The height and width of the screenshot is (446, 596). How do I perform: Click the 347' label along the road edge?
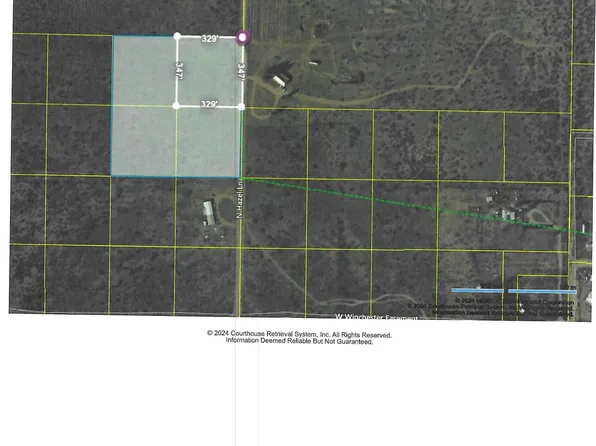(x=241, y=71)
